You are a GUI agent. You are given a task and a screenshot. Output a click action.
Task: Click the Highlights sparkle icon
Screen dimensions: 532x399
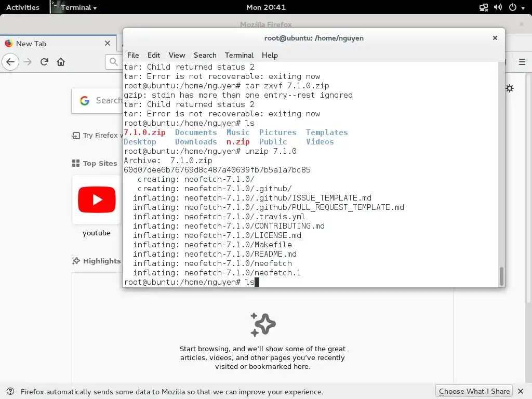[76, 261]
